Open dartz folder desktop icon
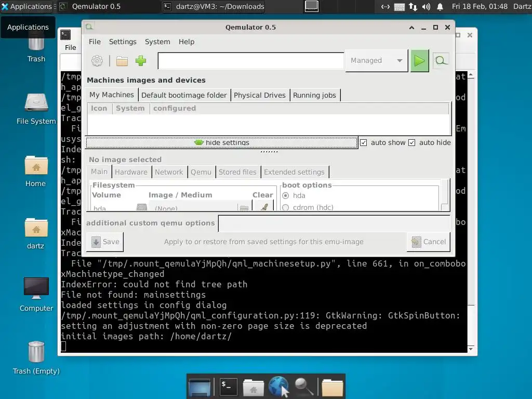 36,234
